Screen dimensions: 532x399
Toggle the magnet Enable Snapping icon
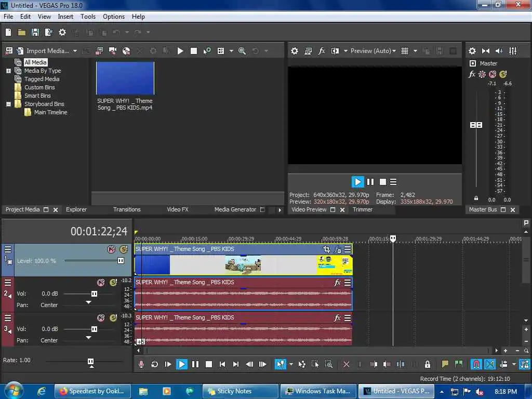coord(476,364)
